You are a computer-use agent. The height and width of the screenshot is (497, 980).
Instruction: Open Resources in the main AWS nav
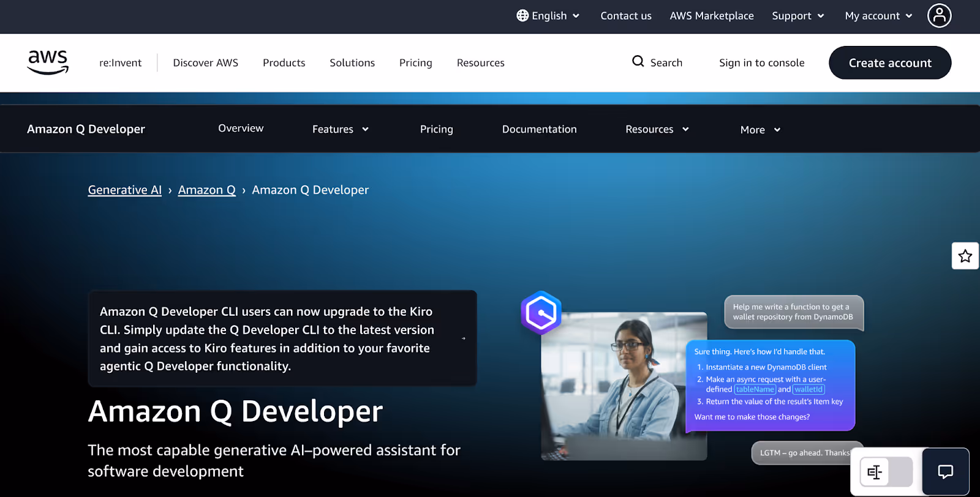480,62
